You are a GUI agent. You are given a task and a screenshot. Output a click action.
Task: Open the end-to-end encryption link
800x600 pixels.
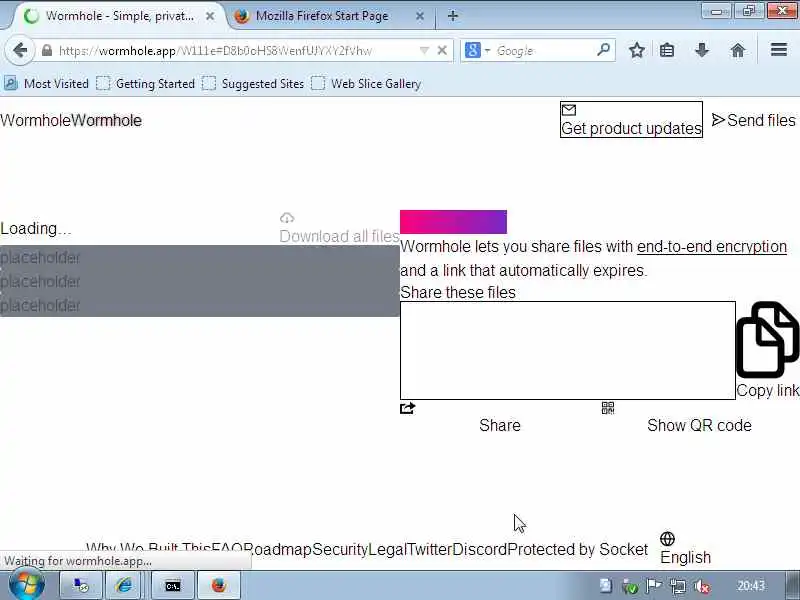(712, 247)
